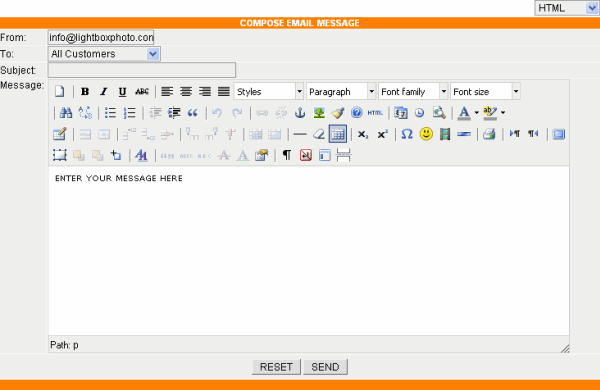
Task: Click the New document icon
Action: [59, 91]
